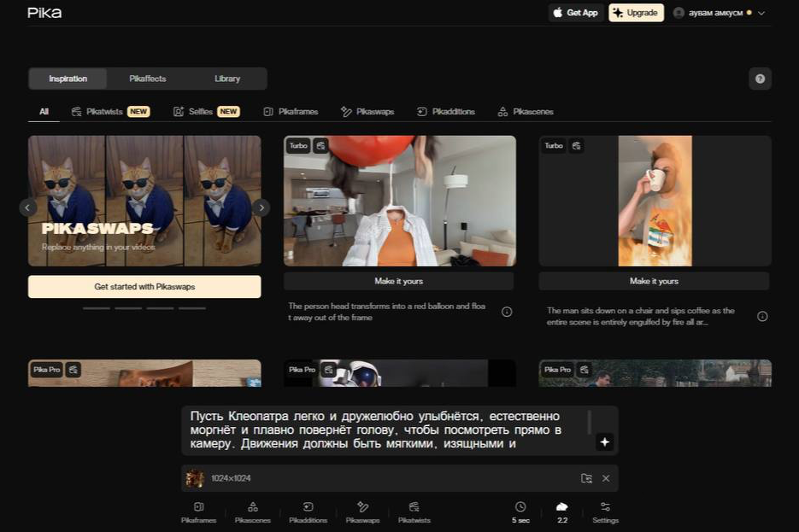Click the previous arrow on the Pikaswaps carousel
Screen dimensions: 799x532
(x=26, y=207)
